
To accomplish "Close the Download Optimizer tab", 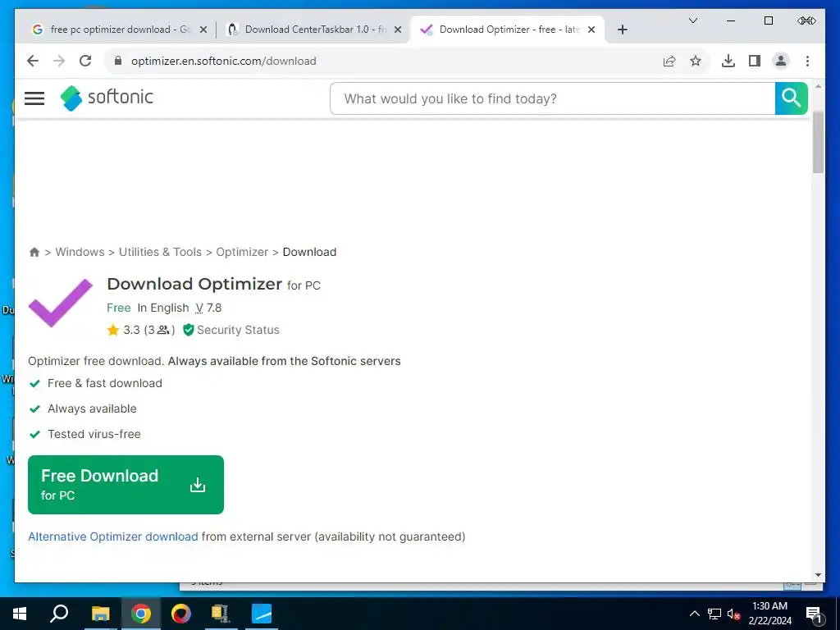I will [591, 30].
